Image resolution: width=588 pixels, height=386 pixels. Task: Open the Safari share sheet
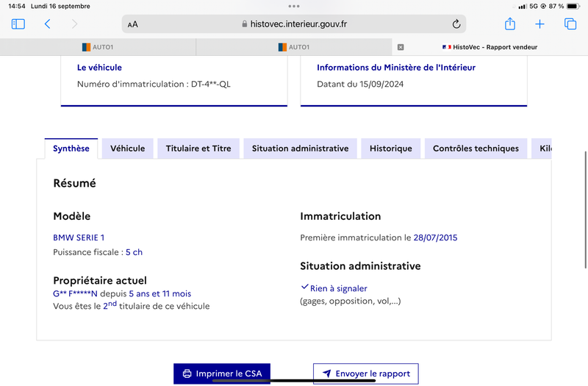[x=510, y=24]
